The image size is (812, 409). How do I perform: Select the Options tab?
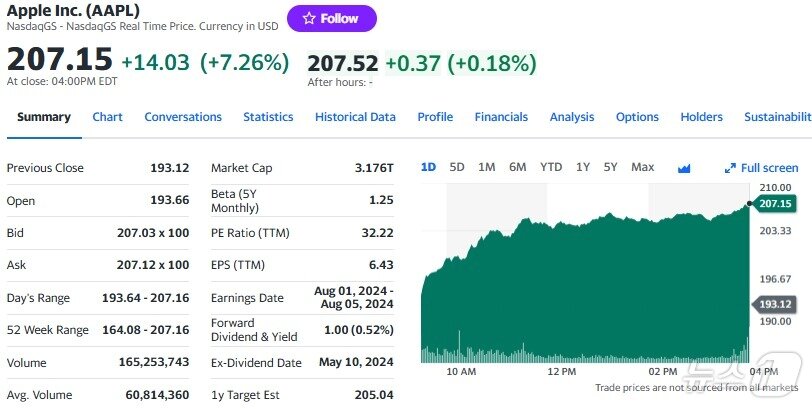(637, 117)
